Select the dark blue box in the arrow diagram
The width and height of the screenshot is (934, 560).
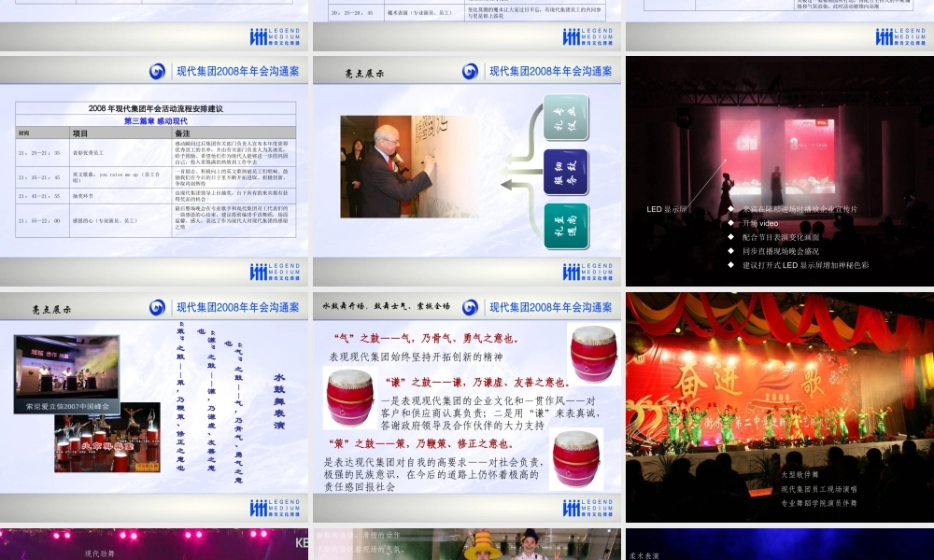pos(566,172)
